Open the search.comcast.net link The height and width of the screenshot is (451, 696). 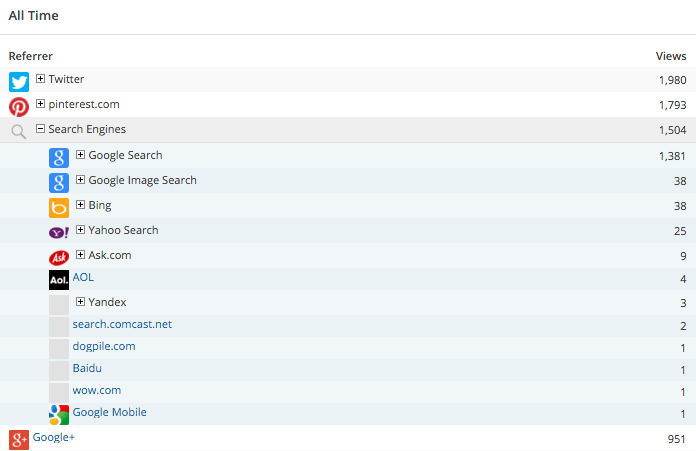[122, 324]
